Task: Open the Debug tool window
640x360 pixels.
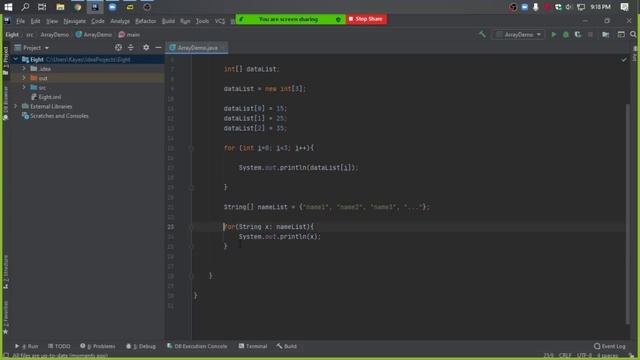Action: point(141,346)
